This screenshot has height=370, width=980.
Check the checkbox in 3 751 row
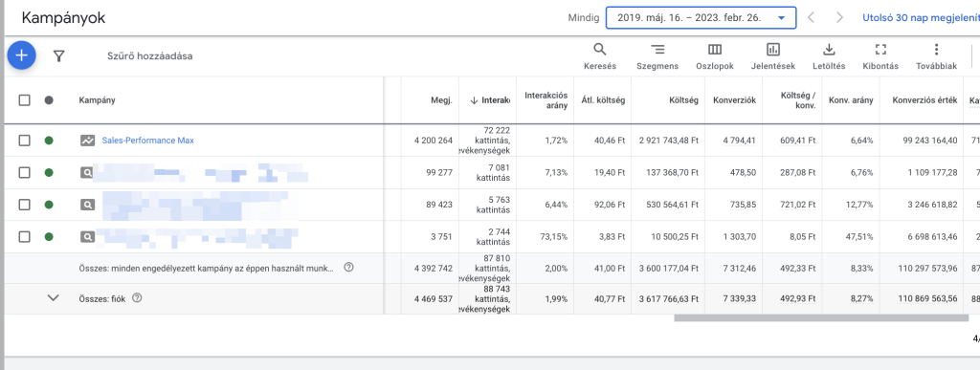24,236
